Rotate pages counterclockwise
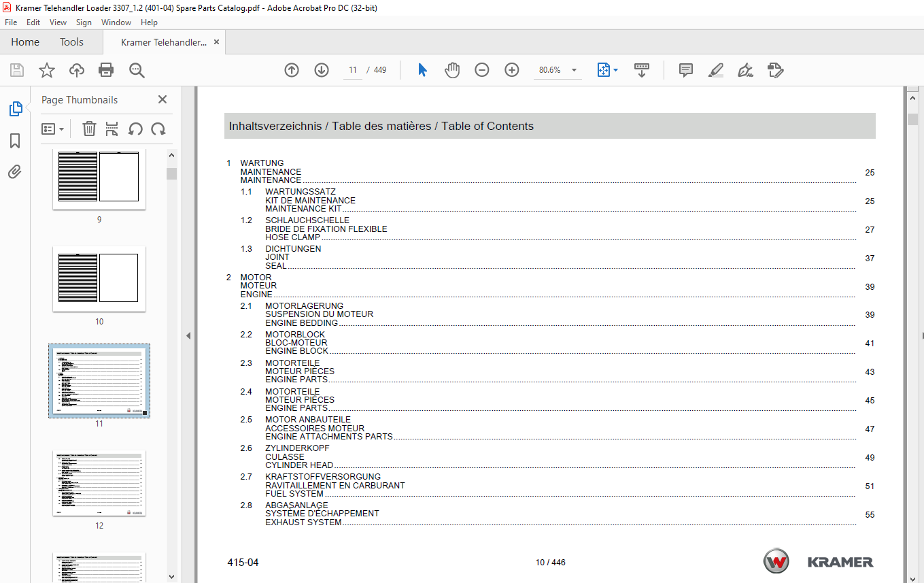The image size is (924, 583). point(135,129)
